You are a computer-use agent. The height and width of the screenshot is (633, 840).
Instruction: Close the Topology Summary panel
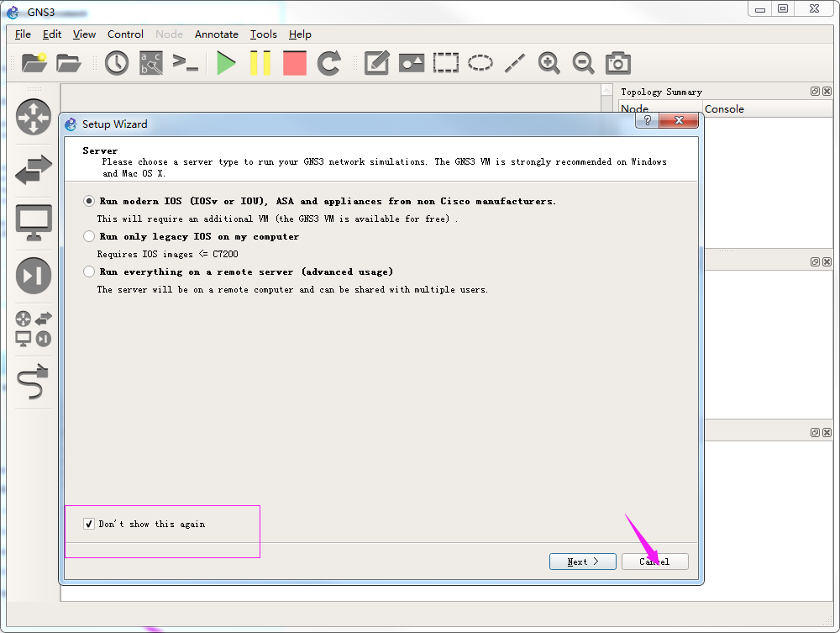click(x=827, y=91)
